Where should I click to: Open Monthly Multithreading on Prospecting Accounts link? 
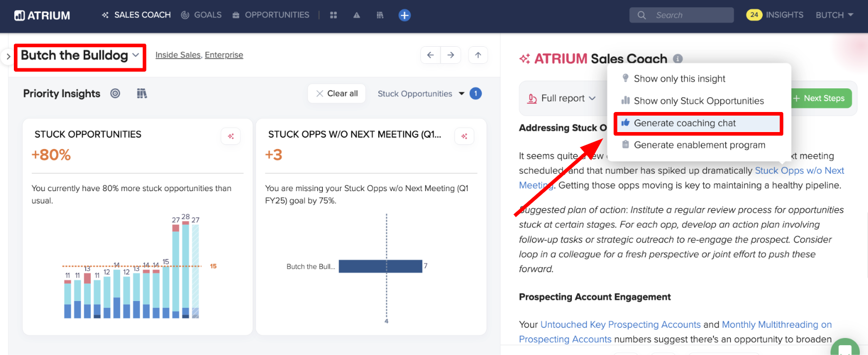click(x=777, y=325)
